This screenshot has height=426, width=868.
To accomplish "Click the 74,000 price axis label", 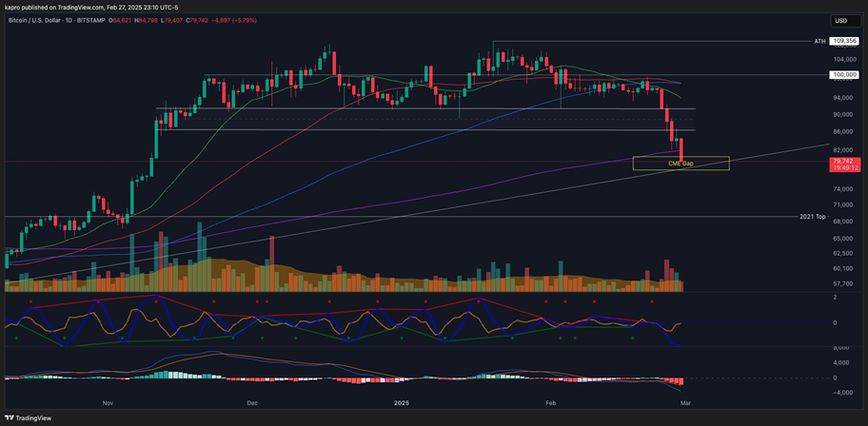I will tap(842, 189).
